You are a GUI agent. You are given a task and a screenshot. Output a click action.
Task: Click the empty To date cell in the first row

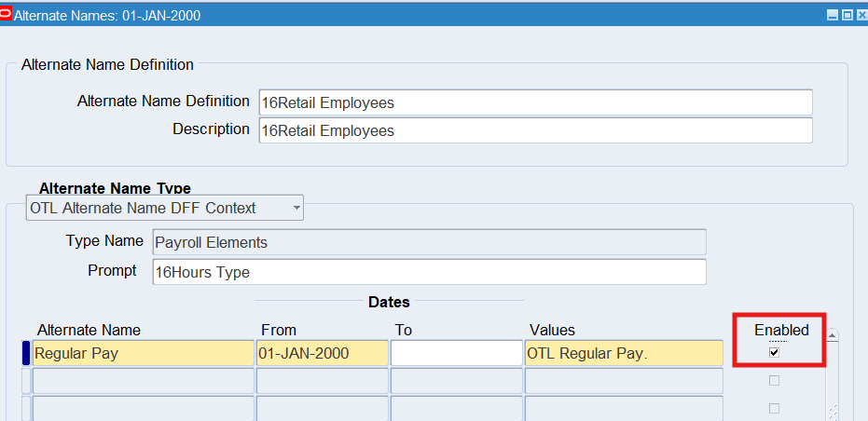(x=456, y=353)
